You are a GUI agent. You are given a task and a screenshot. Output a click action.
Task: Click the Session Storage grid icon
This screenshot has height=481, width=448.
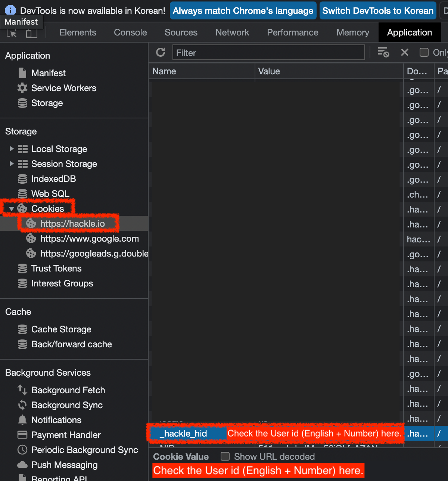23,164
